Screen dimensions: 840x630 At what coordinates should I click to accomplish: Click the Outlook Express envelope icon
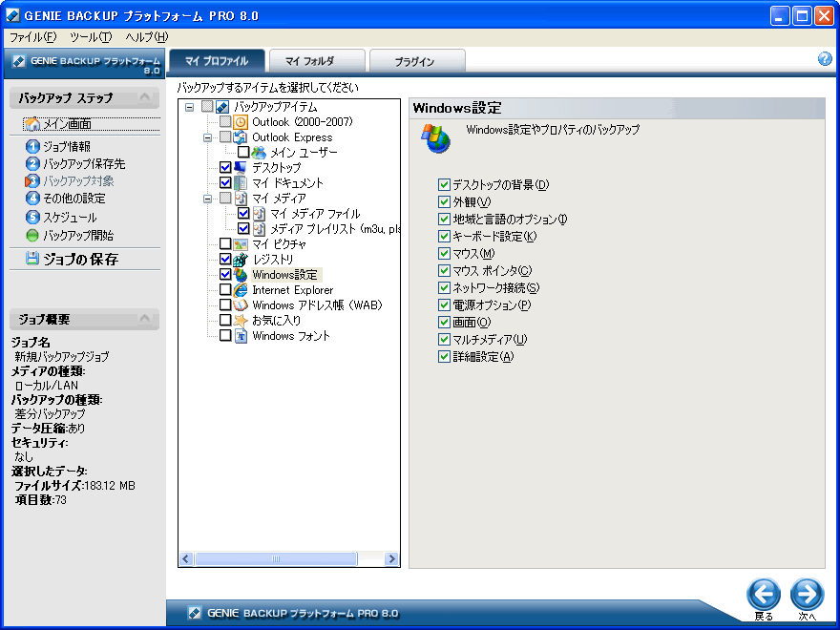(241, 137)
